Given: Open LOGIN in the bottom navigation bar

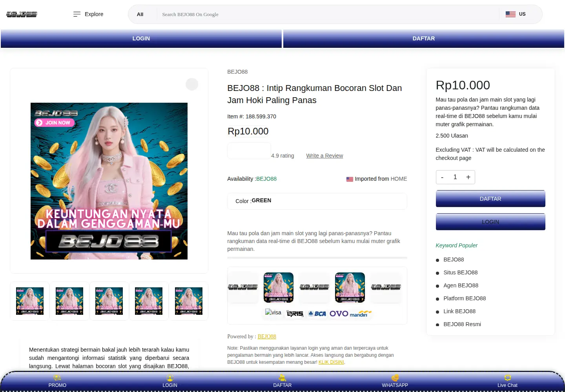Looking at the screenshot, I should coord(170,381).
